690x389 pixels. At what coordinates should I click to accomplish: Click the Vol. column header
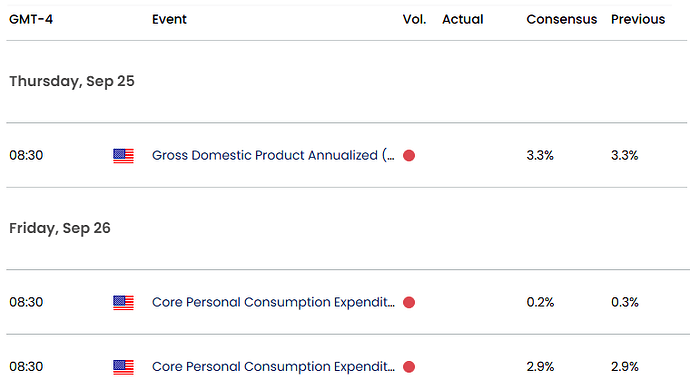(414, 19)
